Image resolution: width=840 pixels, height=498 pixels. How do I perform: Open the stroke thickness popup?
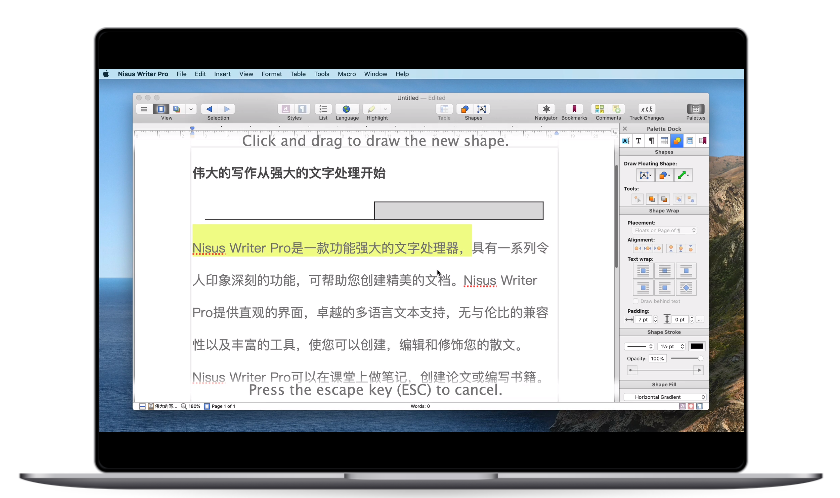[x=672, y=346]
